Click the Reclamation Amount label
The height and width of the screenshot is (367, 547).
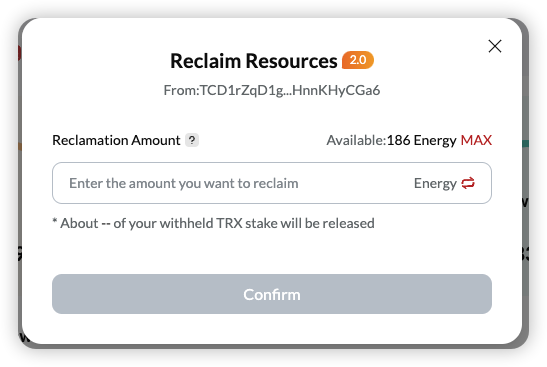coord(116,140)
